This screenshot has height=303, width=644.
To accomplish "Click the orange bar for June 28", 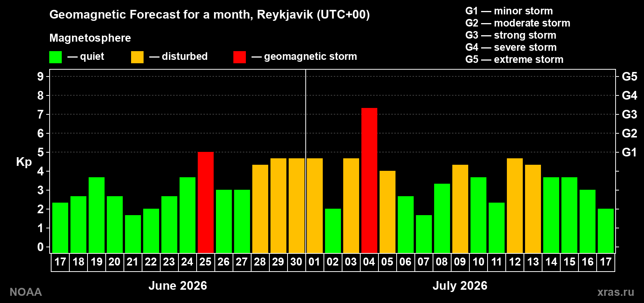I will (260, 209).
